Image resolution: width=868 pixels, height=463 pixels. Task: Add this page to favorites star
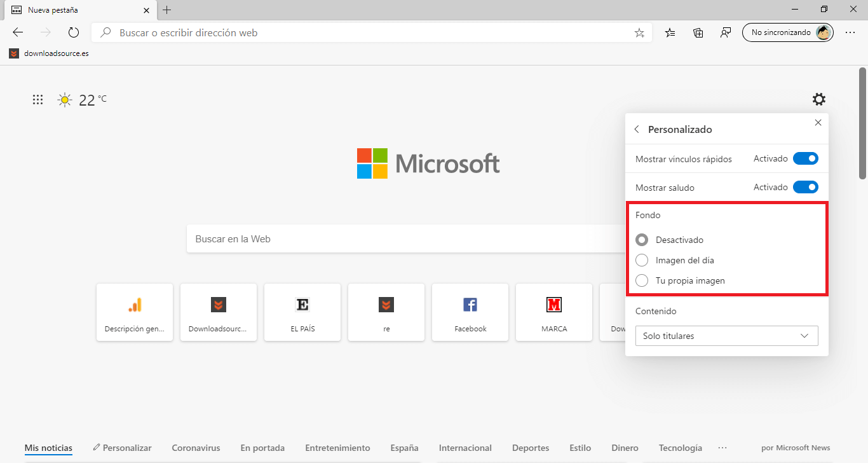639,32
